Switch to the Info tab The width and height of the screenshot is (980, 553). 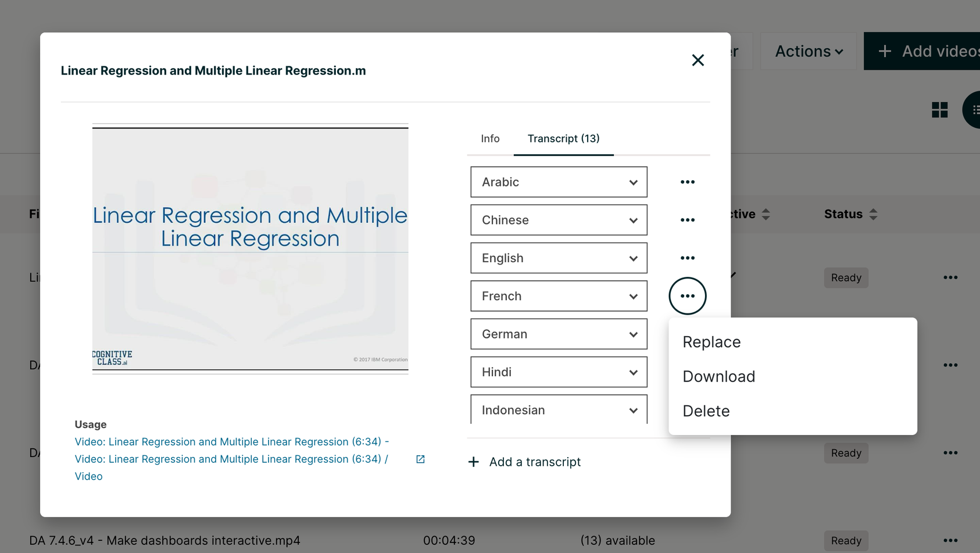pos(490,138)
